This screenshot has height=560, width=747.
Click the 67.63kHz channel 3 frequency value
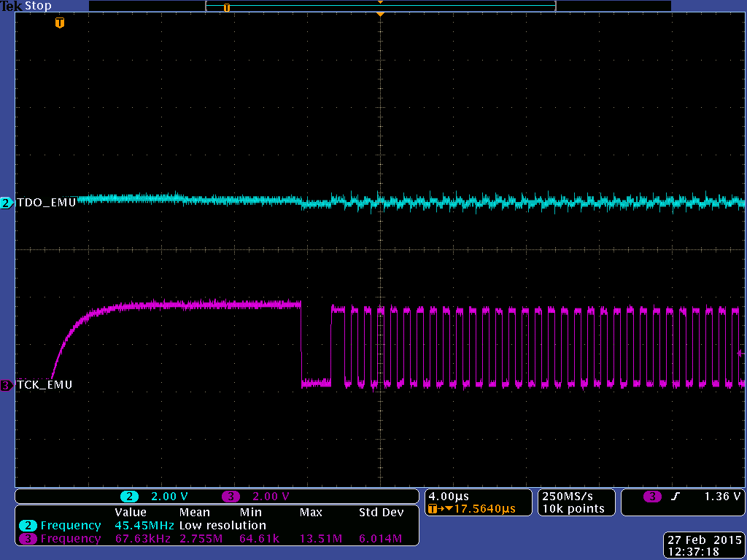coord(143,539)
